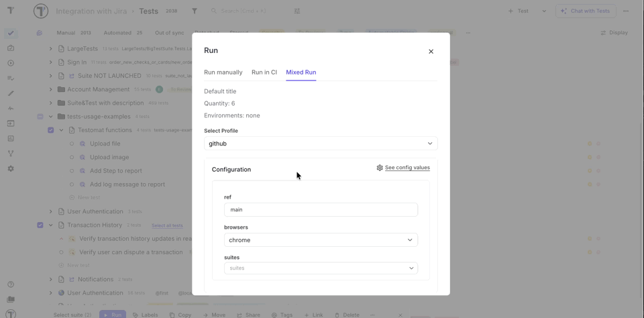Open the Display options
This screenshot has width=644, height=318.
click(x=614, y=33)
